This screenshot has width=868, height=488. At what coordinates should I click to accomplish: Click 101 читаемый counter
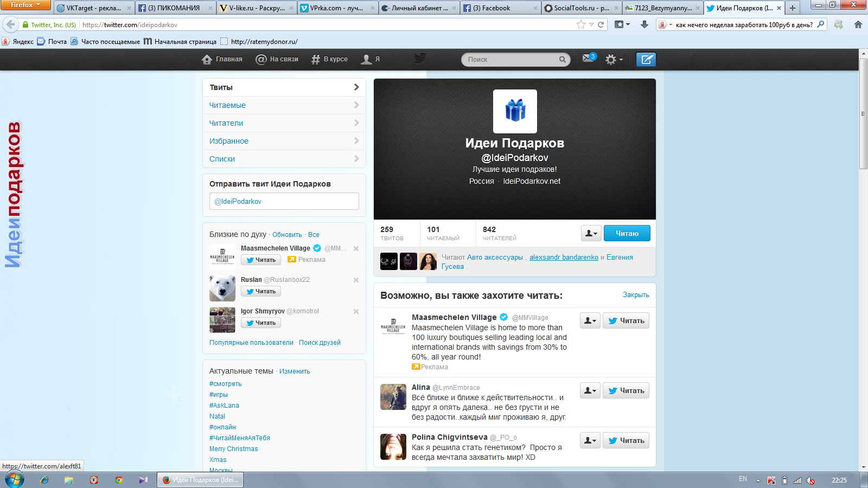coord(443,233)
